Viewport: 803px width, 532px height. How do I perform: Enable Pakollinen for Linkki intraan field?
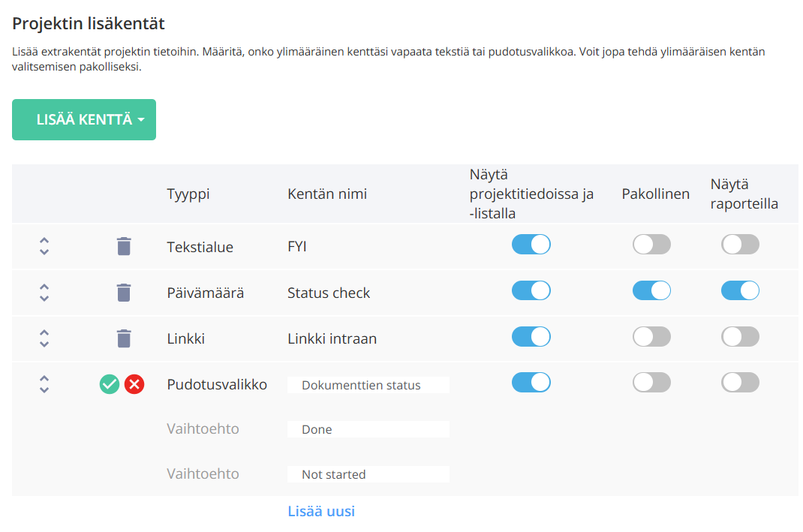tap(651, 336)
